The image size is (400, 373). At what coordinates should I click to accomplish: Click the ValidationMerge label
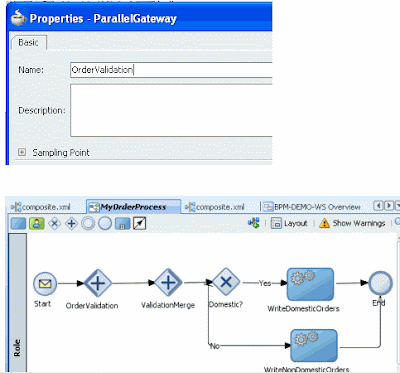click(x=168, y=305)
